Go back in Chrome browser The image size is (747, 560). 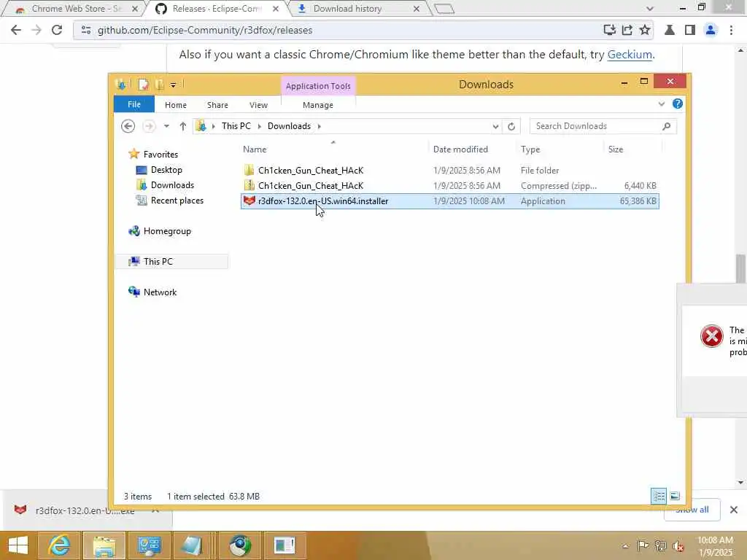pos(16,30)
